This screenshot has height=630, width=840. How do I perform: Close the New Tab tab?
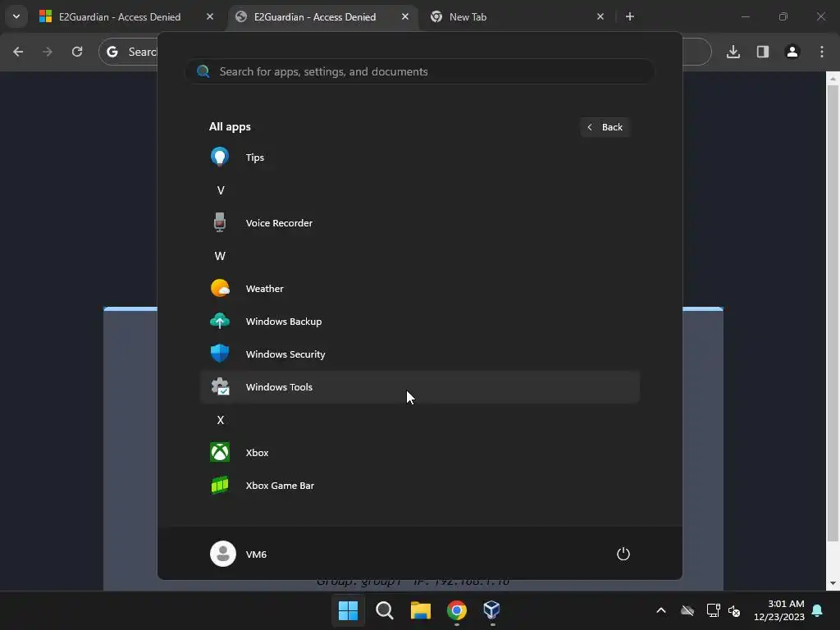[600, 16]
